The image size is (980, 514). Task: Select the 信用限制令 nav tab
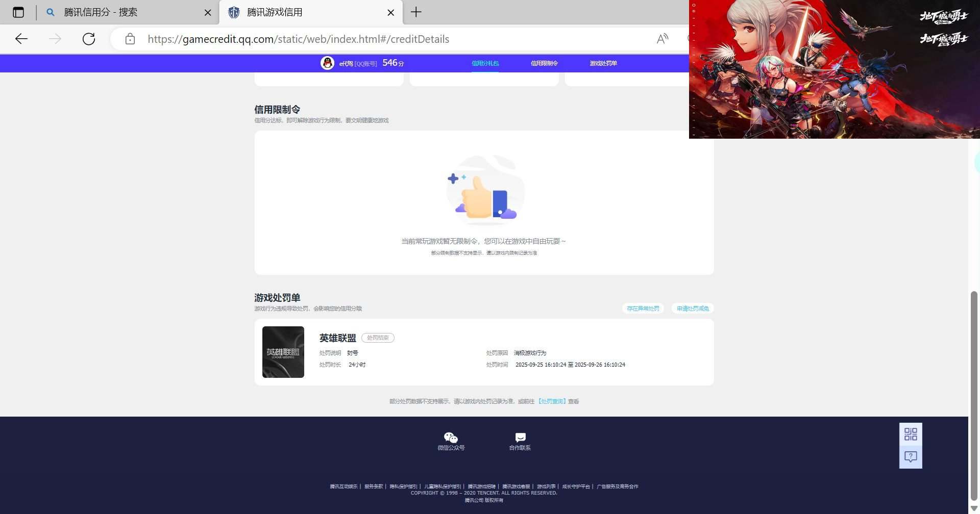tap(544, 63)
